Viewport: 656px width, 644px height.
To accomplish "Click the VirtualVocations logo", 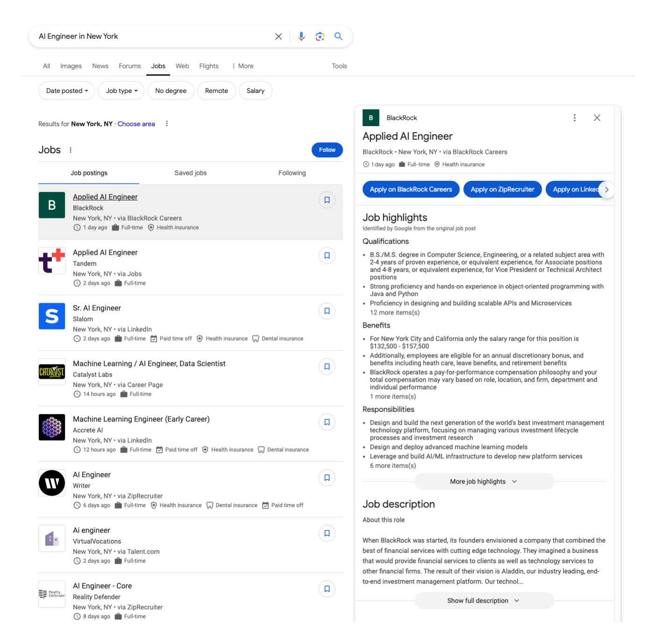I will pyautogui.click(x=52, y=539).
